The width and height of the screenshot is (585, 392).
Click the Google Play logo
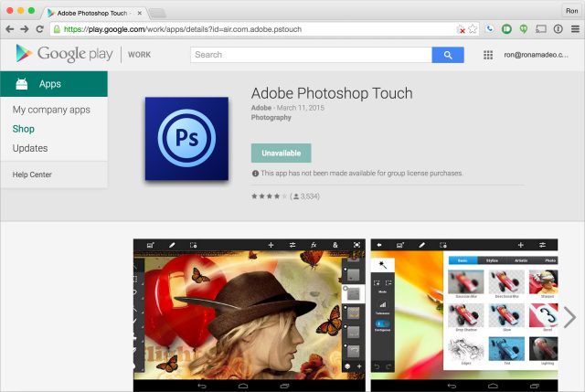coord(64,54)
